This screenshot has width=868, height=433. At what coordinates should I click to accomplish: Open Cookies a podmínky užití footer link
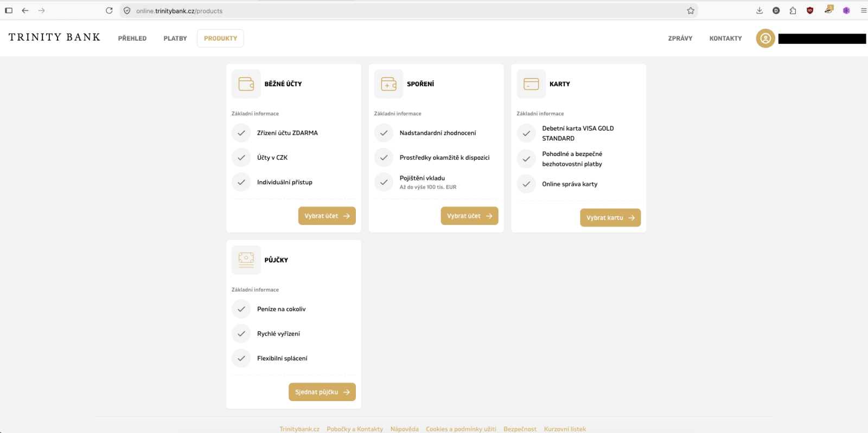pyautogui.click(x=461, y=429)
